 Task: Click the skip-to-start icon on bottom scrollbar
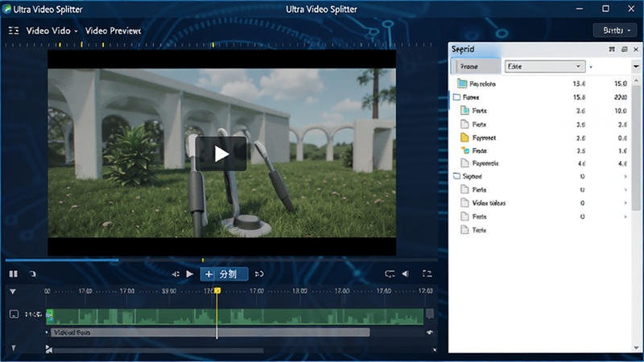point(49,349)
